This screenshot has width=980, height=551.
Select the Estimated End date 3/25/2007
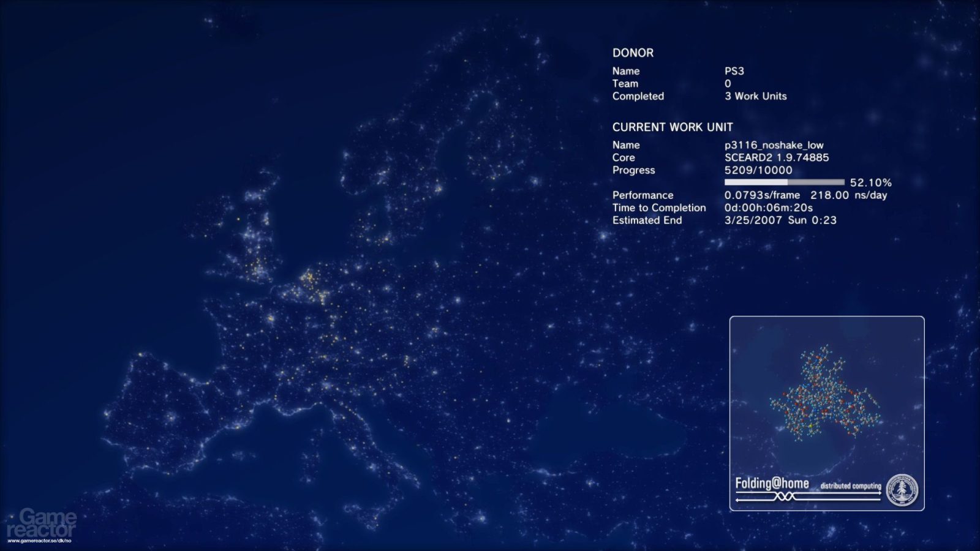753,220
